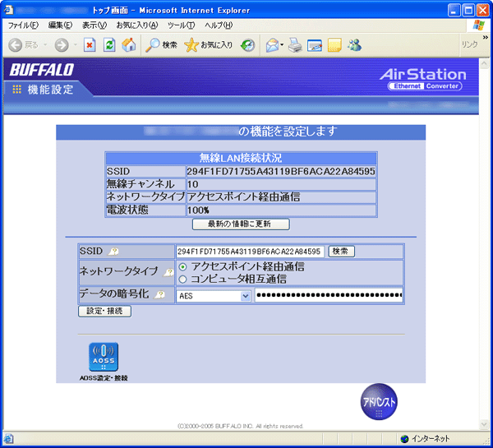Image resolution: width=493 pixels, height=448 pixels.
Task: Select コンピュータ相互通信 radio button
Action: tap(182, 279)
